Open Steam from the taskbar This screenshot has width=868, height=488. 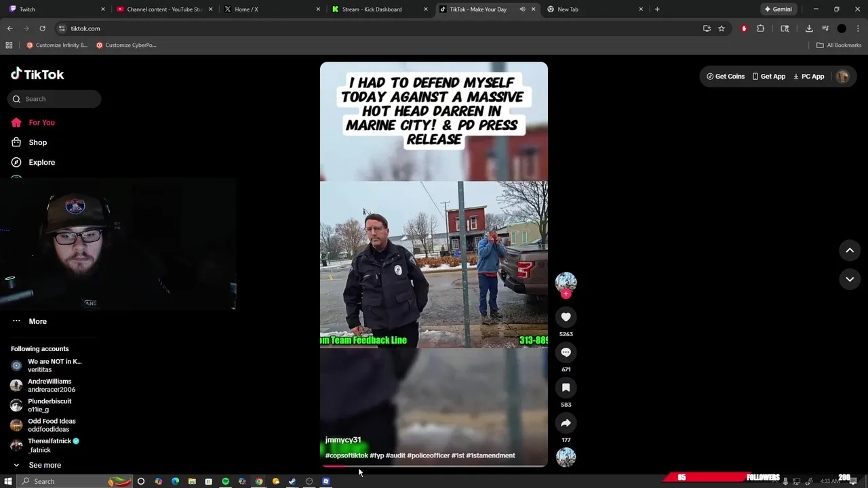click(x=292, y=481)
